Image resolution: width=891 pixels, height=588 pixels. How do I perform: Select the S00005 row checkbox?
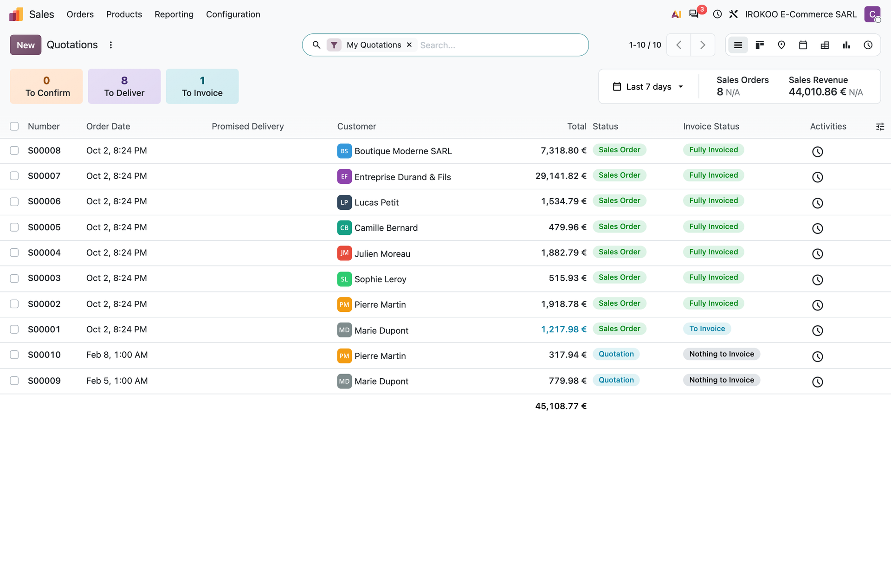pyautogui.click(x=14, y=227)
